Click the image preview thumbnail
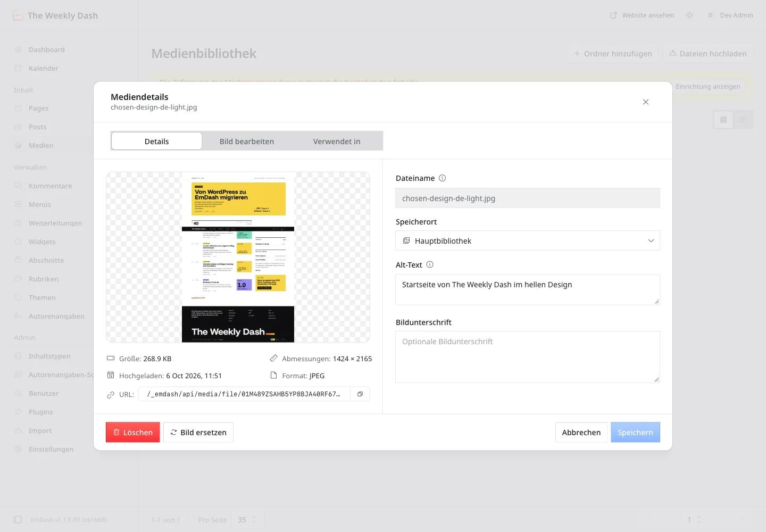 click(238, 257)
